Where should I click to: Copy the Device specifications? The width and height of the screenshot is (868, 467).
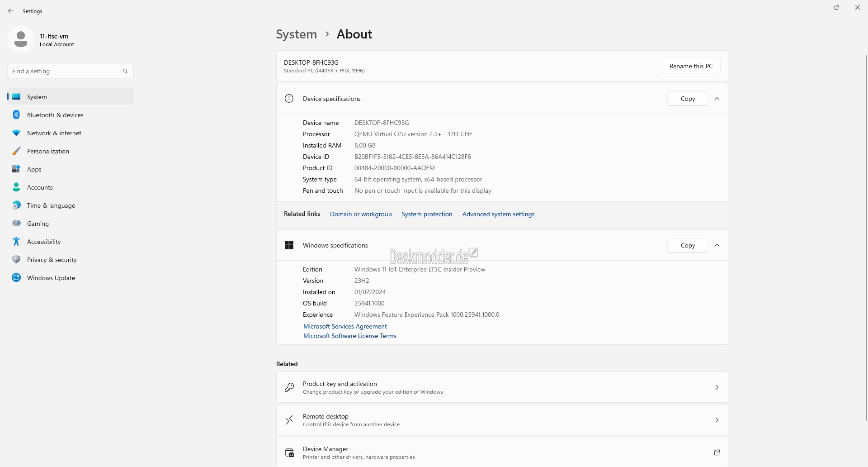(688, 99)
